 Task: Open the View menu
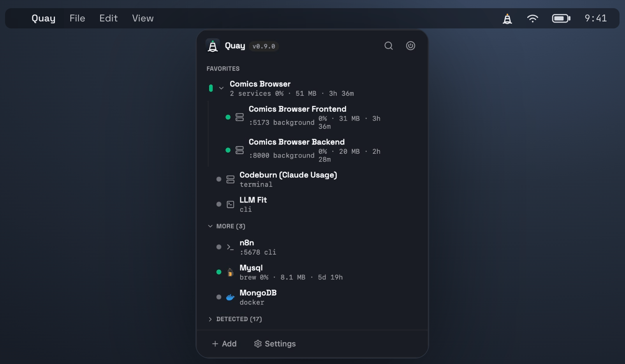143,18
